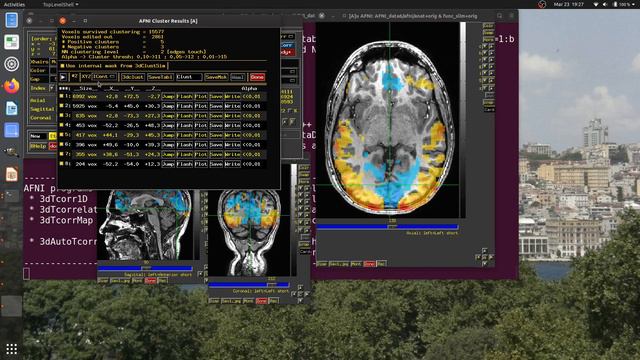Flash cluster 7 with 355 vox
The height and width of the screenshot is (360, 640).
pos(184,154)
